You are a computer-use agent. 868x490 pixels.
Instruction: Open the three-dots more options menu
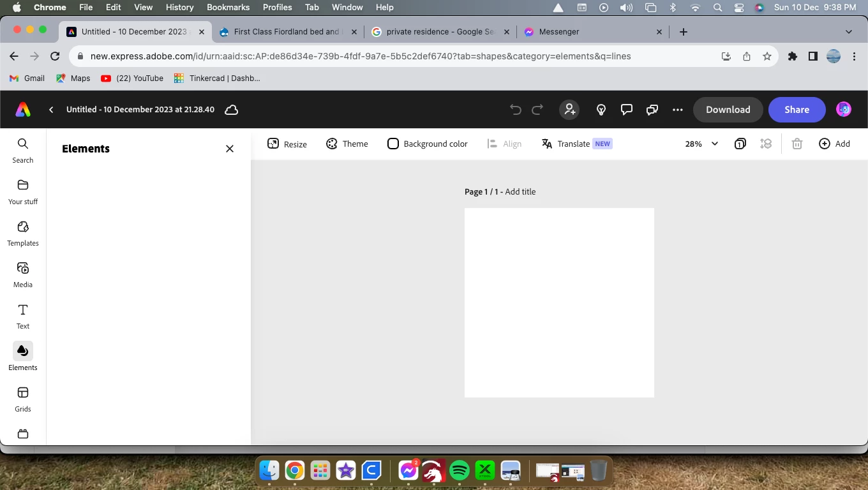point(678,110)
